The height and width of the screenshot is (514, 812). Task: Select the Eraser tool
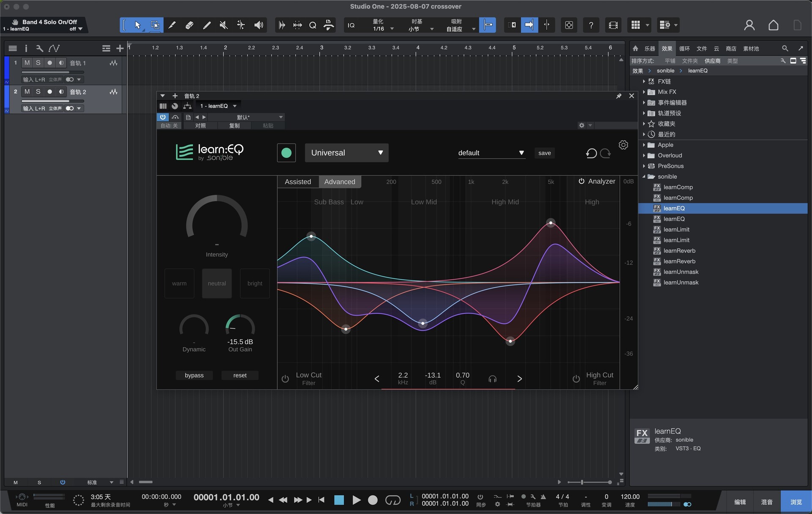click(189, 25)
